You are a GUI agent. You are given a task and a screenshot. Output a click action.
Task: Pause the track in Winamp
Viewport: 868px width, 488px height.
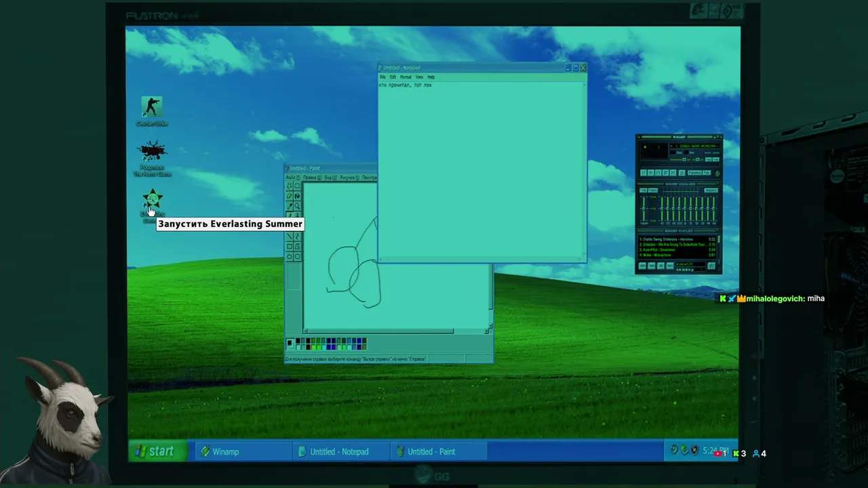pyautogui.click(x=658, y=173)
